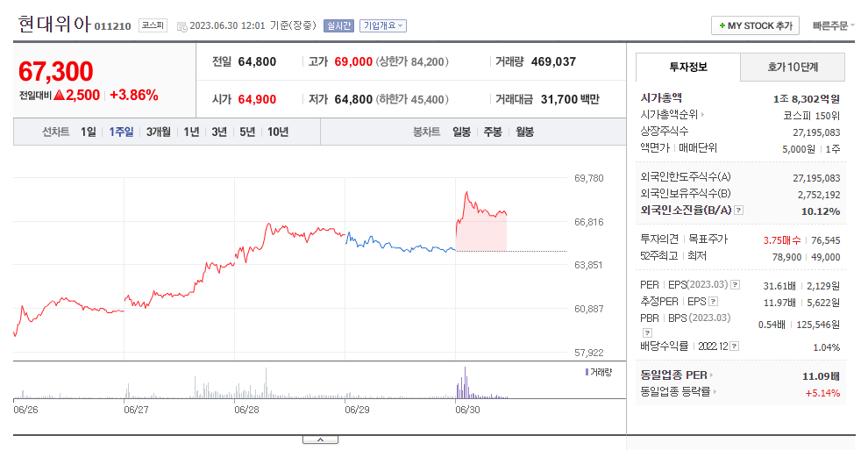Click the 거래량 legend marker
The image size is (868, 450).
click(587, 372)
